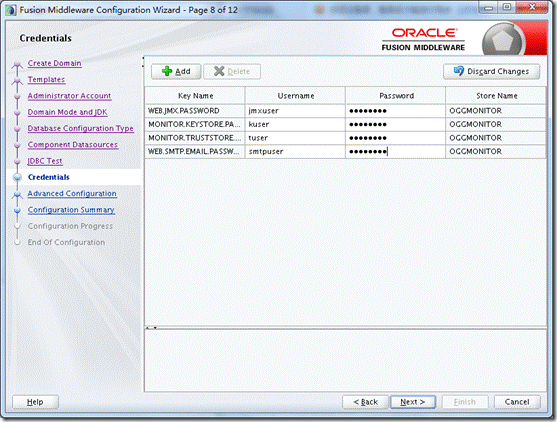Viewport: 557px width, 422px height.
Task: Click the Key Name column header
Action: coord(195,96)
